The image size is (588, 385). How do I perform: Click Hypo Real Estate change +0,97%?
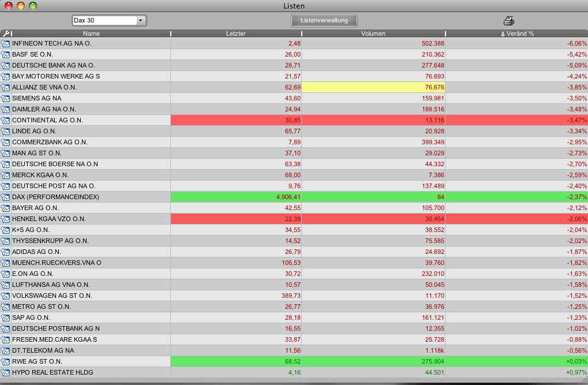tap(576, 373)
